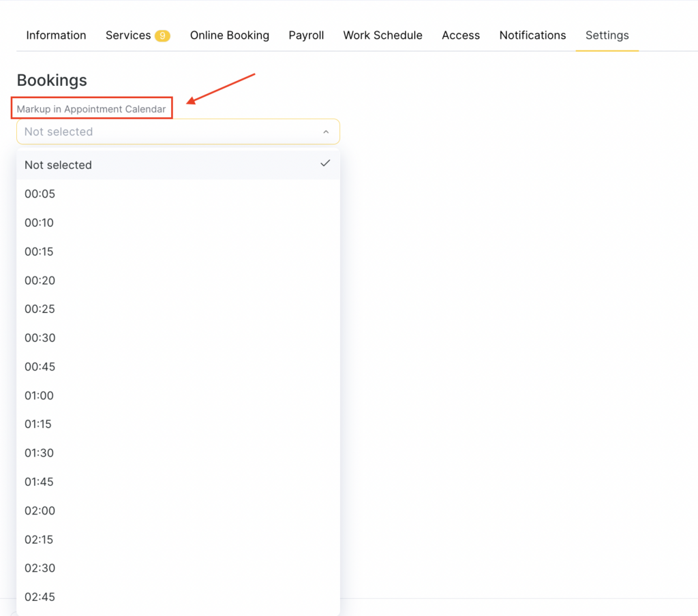Image resolution: width=698 pixels, height=616 pixels.
Task: Open the Payroll tab
Action: click(306, 35)
